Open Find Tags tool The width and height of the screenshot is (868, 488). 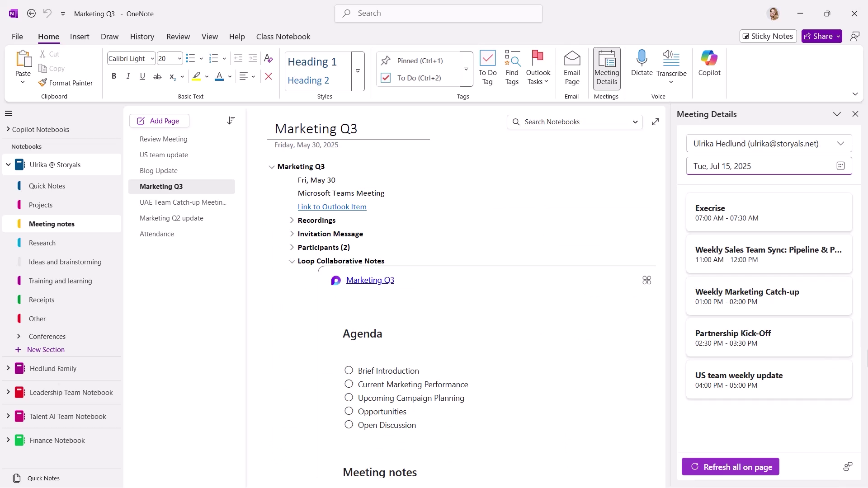tap(512, 59)
